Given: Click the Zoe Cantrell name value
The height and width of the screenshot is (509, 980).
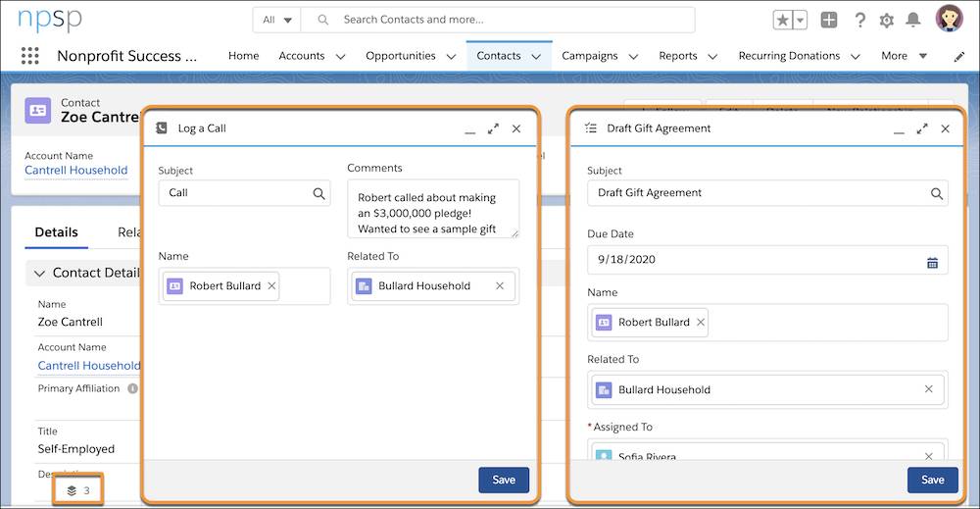Looking at the screenshot, I should click(x=70, y=322).
